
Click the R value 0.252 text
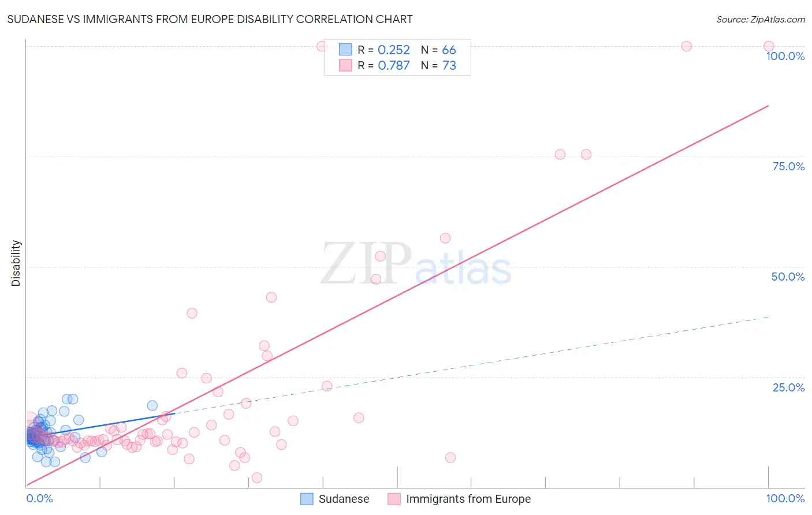pyautogui.click(x=394, y=50)
